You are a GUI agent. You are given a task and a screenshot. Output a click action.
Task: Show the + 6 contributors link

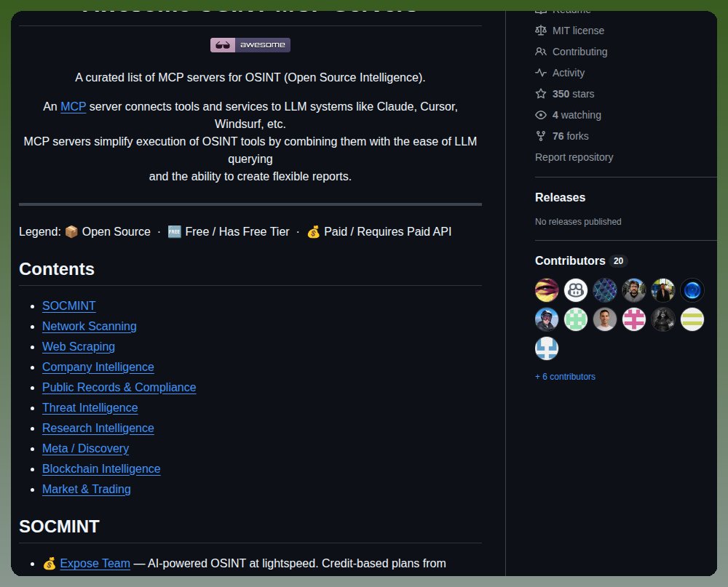[x=565, y=377]
